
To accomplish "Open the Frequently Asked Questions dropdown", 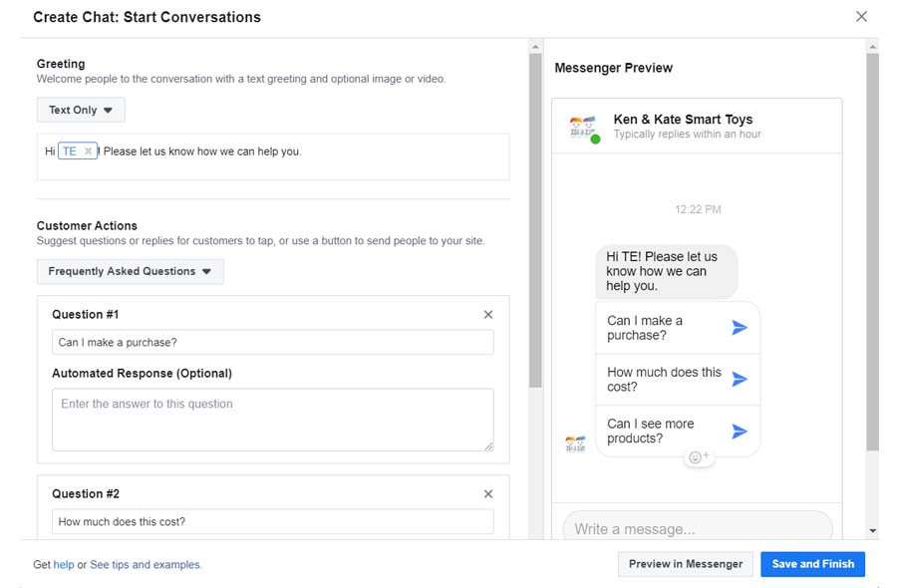I will point(130,271).
